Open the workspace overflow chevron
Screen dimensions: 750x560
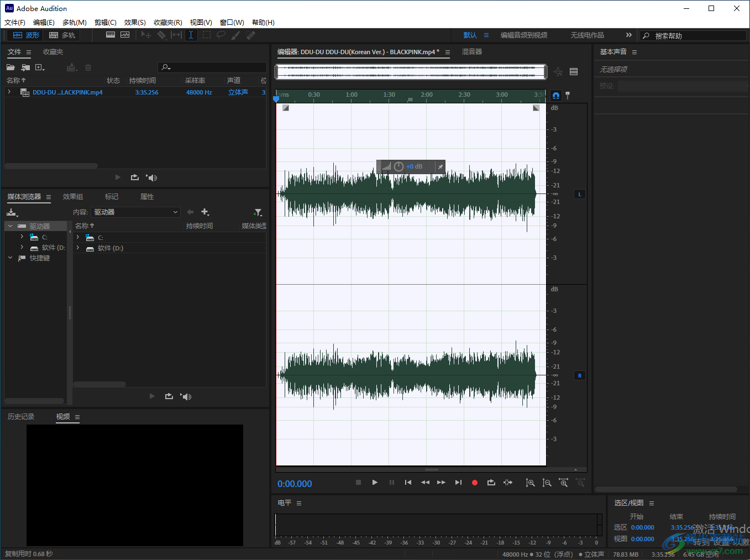[x=628, y=35]
